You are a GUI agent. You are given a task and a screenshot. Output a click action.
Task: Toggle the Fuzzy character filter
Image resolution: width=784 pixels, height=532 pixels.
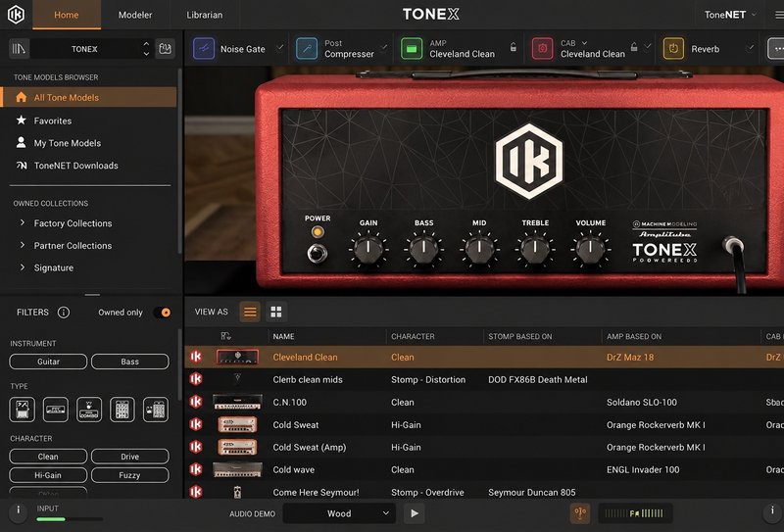130,475
